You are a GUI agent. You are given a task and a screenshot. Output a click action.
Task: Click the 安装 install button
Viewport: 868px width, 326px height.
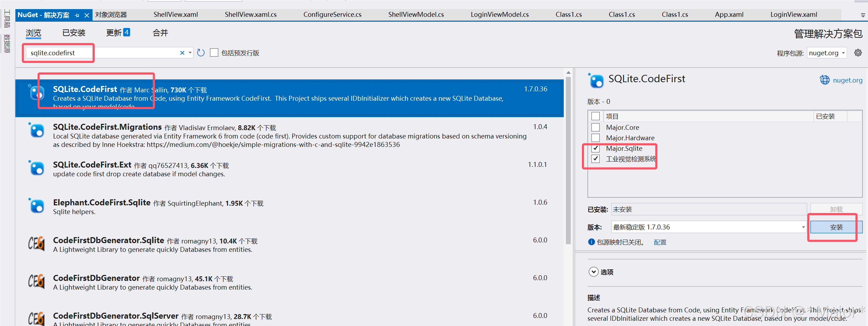836,227
